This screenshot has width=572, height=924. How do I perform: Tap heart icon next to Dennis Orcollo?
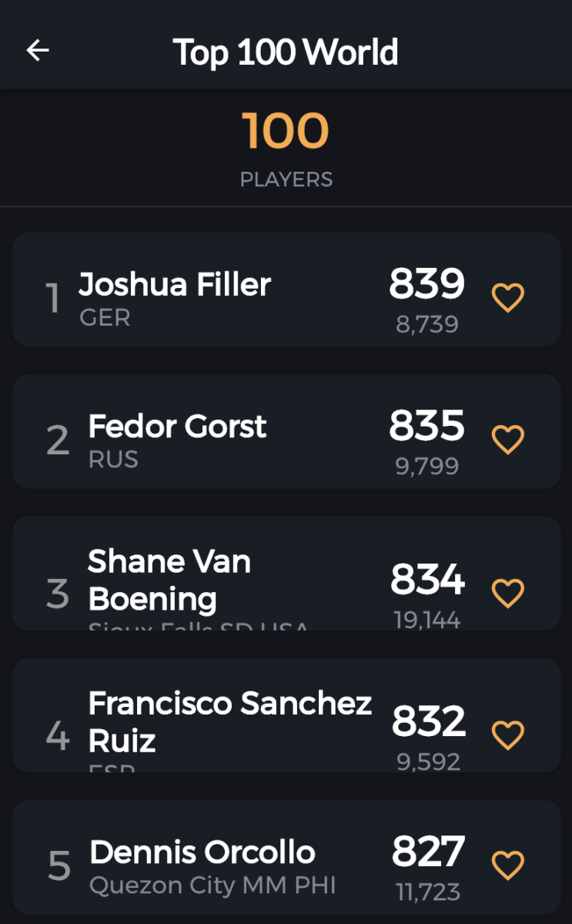508,865
